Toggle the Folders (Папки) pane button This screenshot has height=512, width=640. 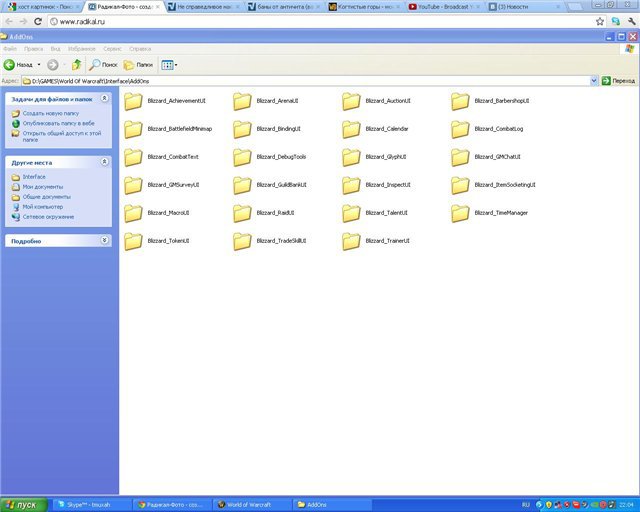pos(138,64)
